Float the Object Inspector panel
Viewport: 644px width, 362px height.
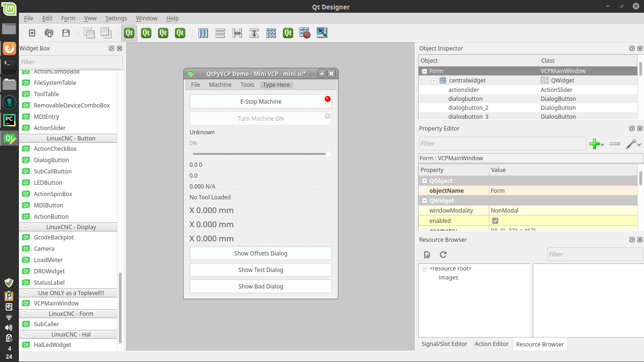pos(632,49)
